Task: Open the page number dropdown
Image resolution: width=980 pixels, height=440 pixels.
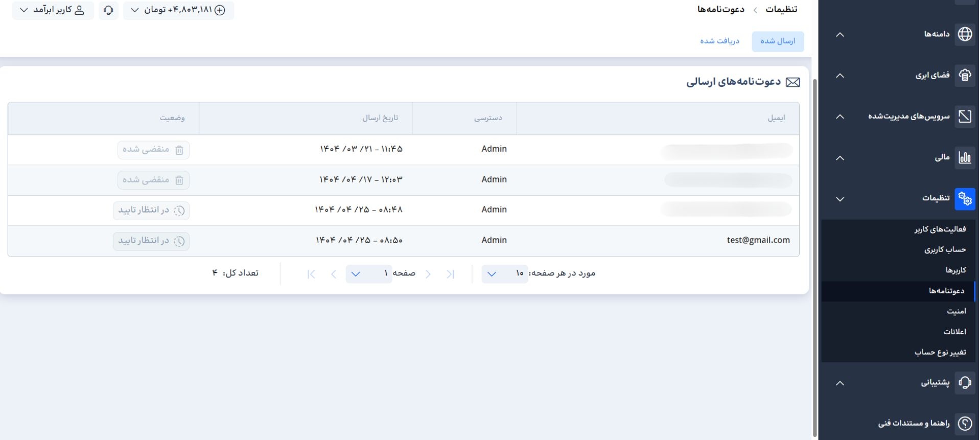Action: tap(369, 274)
